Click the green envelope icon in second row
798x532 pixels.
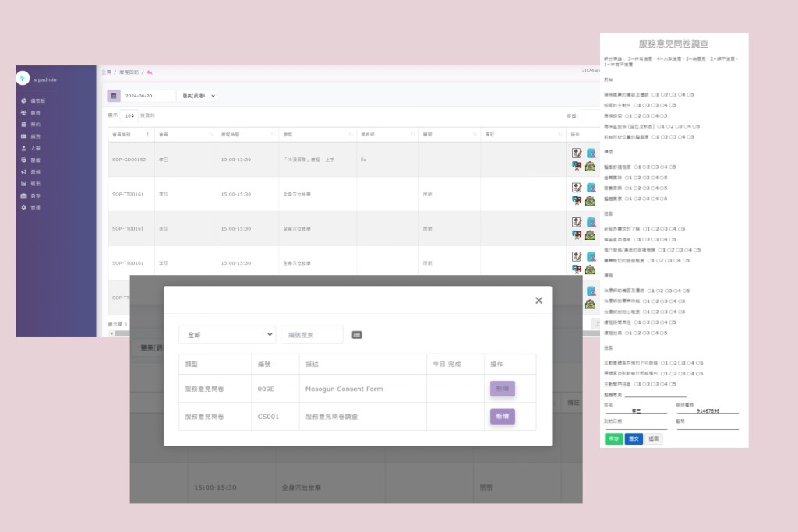(591, 200)
